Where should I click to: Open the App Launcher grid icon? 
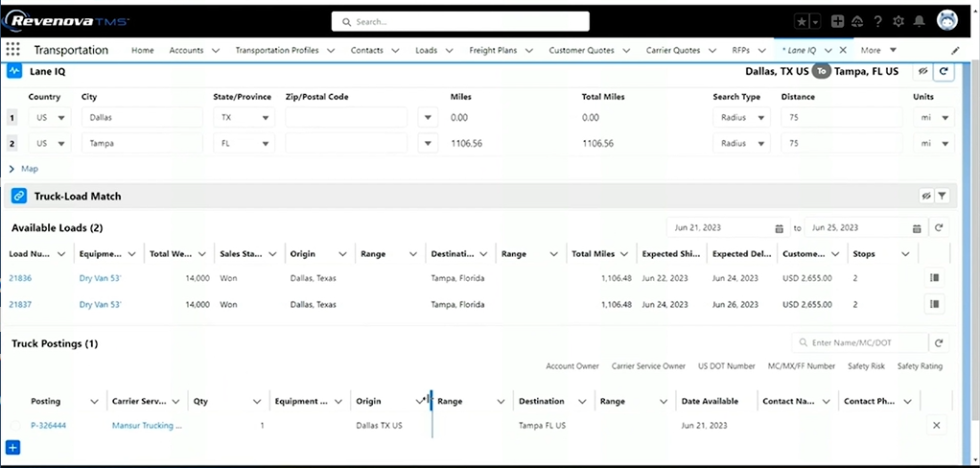(x=13, y=50)
